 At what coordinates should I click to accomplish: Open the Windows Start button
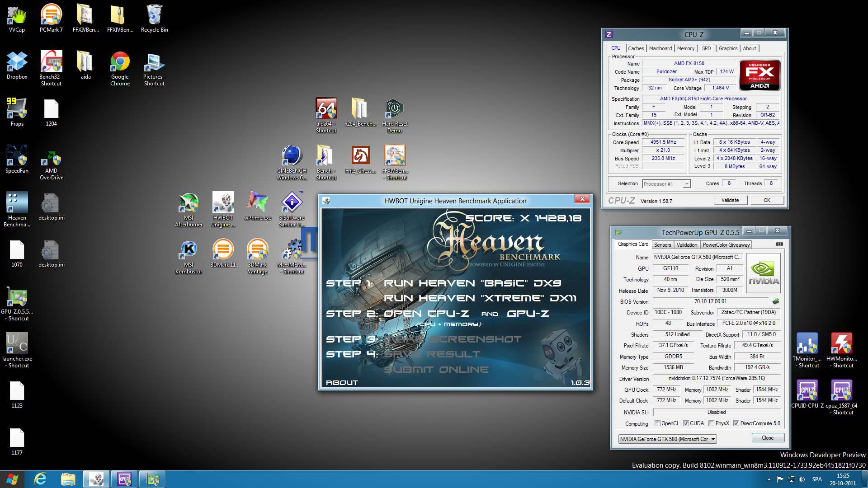13,479
